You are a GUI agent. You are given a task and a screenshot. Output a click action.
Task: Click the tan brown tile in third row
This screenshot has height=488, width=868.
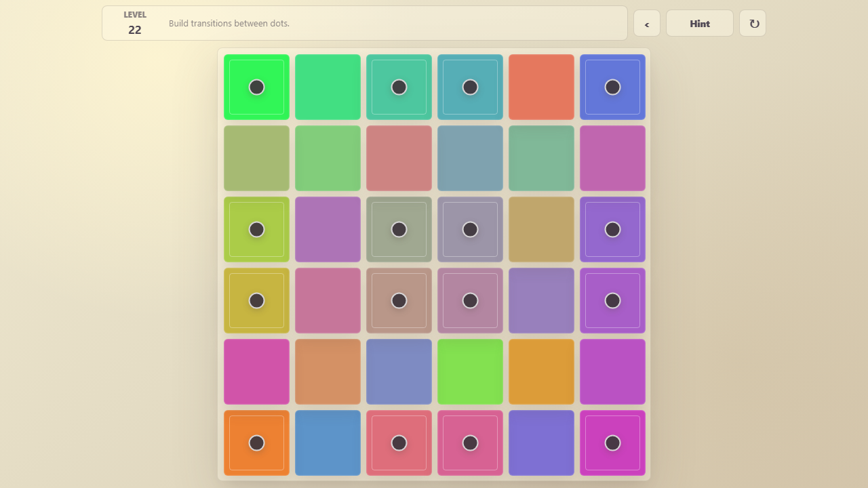541,229
